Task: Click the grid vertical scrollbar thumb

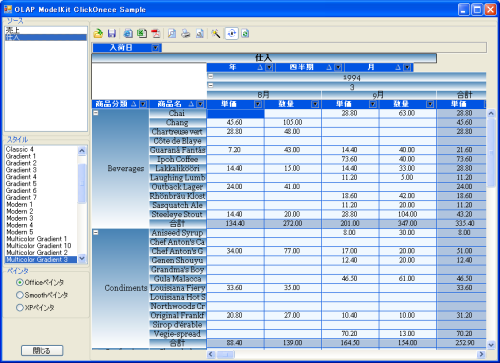Action: [x=491, y=152]
